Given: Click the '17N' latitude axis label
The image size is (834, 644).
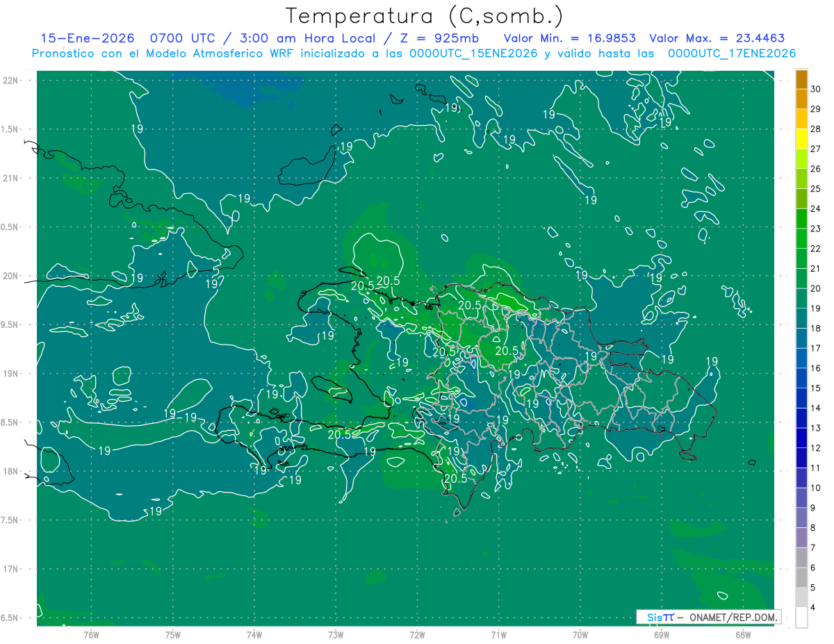Looking at the screenshot, I should 11,569.
